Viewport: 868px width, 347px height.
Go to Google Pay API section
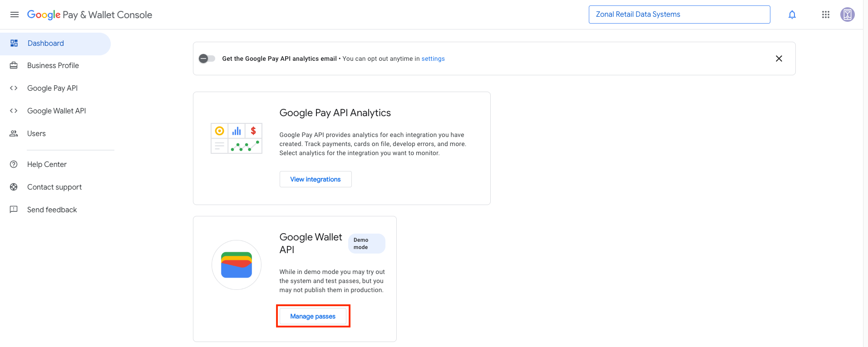[x=52, y=88]
